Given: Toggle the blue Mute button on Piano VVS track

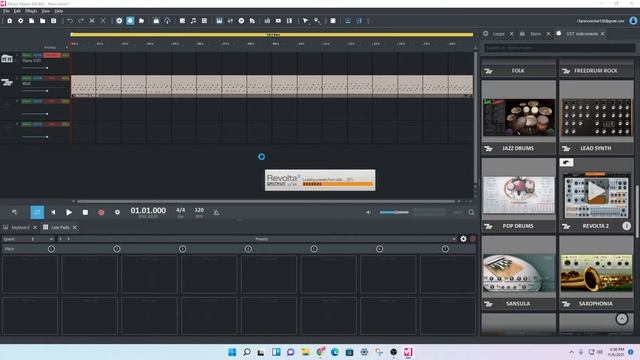Looking at the screenshot, I should point(37,55).
